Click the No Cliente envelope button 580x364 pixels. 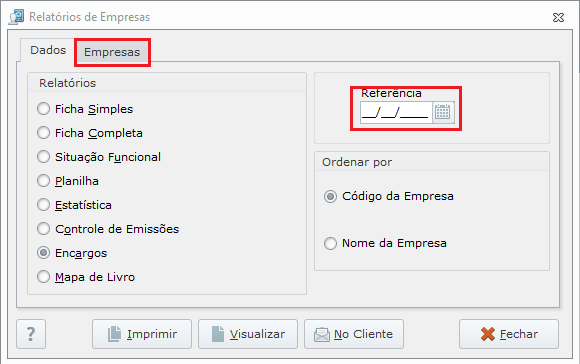354,334
